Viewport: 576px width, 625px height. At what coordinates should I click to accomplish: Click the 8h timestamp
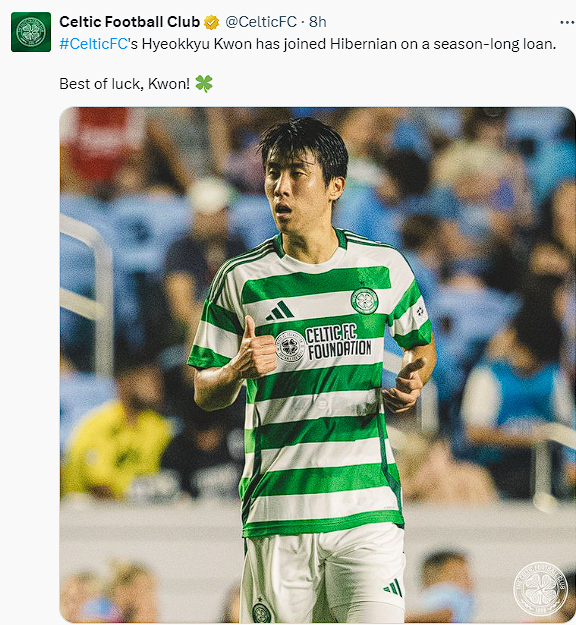318,22
